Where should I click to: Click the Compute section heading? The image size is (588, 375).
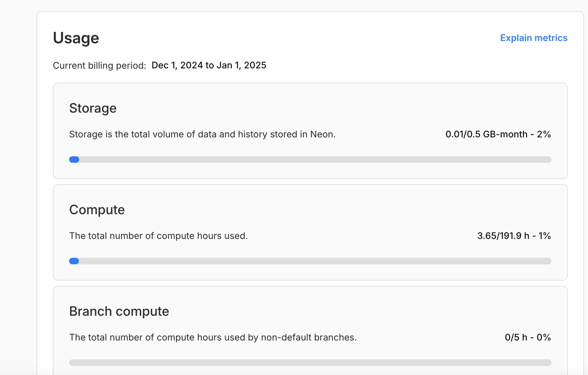tap(97, 210)
